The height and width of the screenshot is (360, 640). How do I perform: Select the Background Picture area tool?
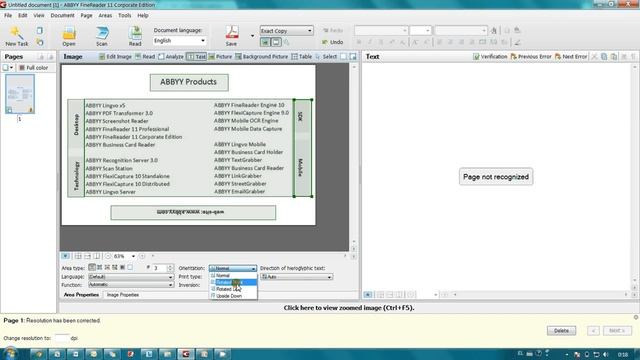pyautogui.click(x=261, y=57)
